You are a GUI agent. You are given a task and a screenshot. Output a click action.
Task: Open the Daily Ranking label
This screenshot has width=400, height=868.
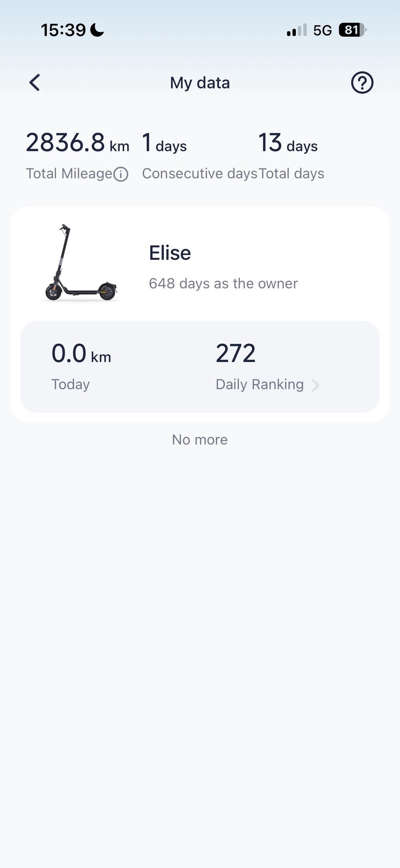tap(260, 384)
